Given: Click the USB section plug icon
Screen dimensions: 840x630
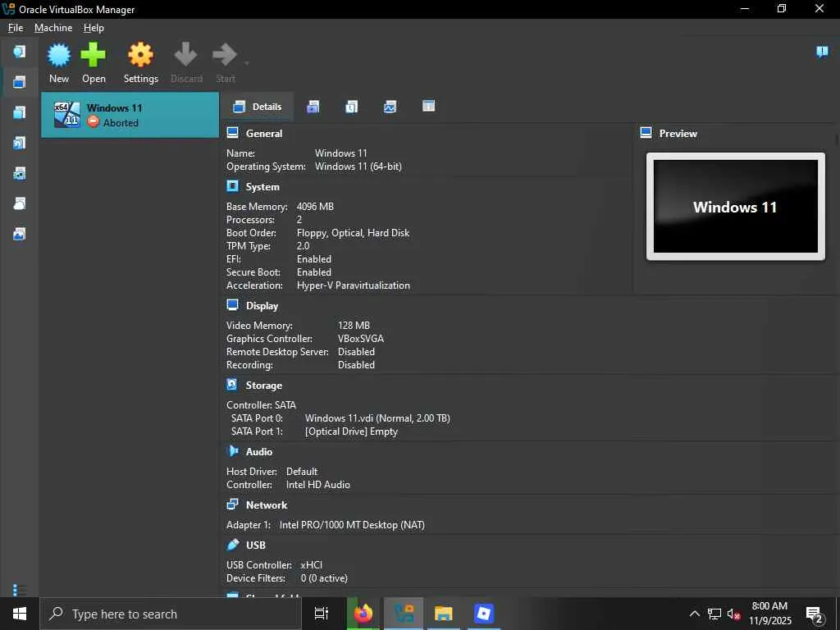Looking at the screenshot, I should click(x=232, y=545).
